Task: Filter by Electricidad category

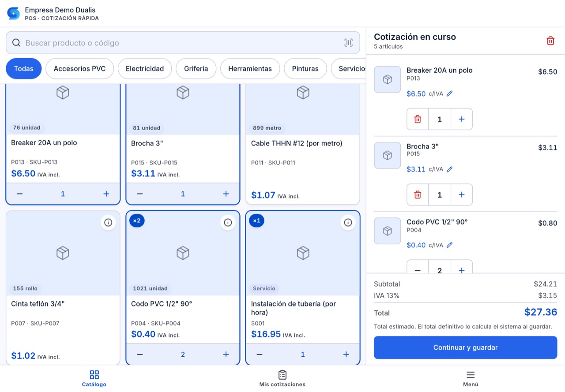Action: [x=145, y=69]
